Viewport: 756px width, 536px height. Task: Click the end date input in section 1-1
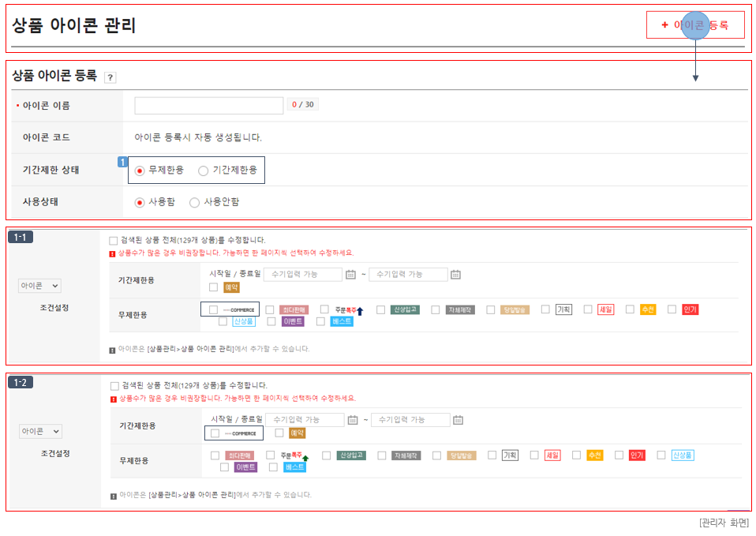(x=408, y=275)
